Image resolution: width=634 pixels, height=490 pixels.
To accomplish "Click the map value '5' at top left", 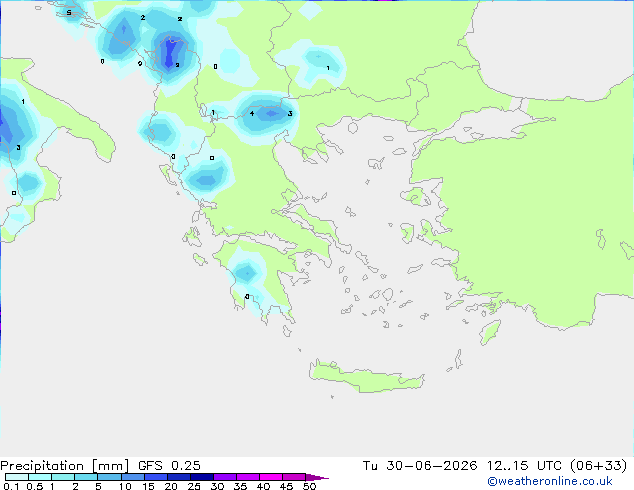I will click(x=69, y=13).
